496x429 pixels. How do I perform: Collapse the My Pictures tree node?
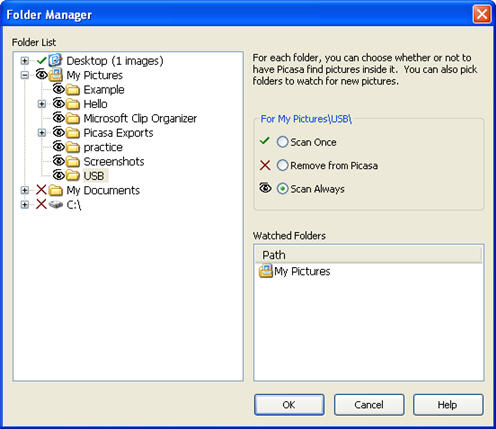point(24,75)
